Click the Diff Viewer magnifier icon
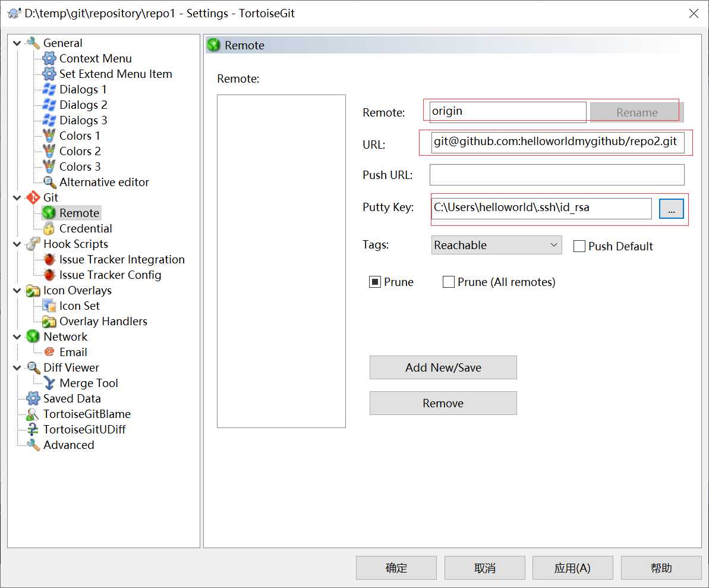This screenshot has width=709, height=588. pos(33,368)
